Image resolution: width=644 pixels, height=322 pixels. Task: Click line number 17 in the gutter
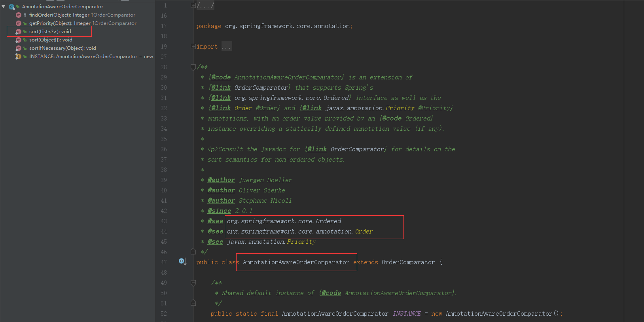[x=164, y=26]
